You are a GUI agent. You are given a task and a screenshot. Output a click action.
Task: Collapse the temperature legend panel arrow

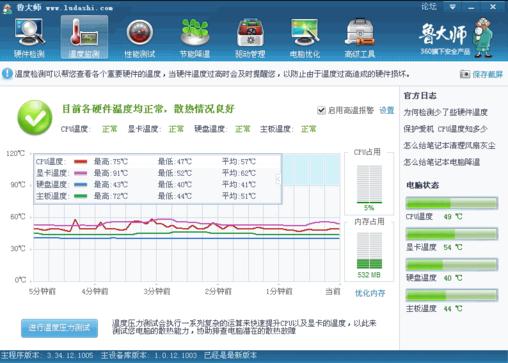pyautogui.click(x=278, y=179)
